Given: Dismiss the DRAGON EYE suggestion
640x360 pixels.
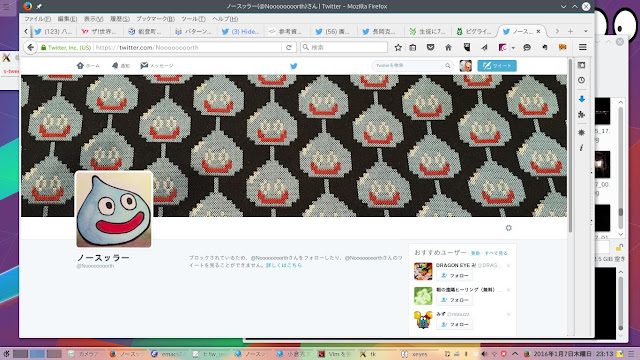Looking at the screenshot, I should (509, 266).
